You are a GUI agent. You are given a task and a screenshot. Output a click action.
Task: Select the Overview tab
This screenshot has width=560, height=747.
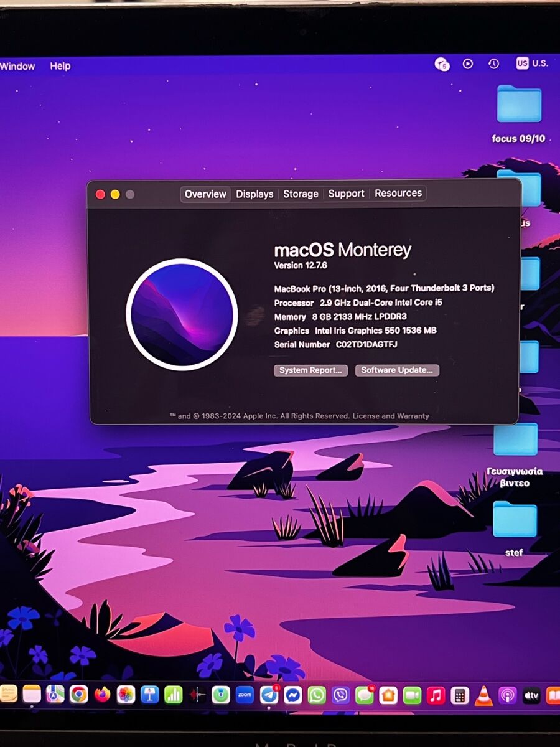pos(205,194)
